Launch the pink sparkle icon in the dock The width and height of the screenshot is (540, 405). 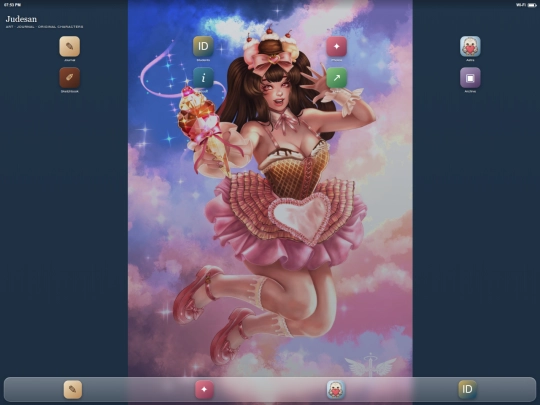tap(204, 390)
